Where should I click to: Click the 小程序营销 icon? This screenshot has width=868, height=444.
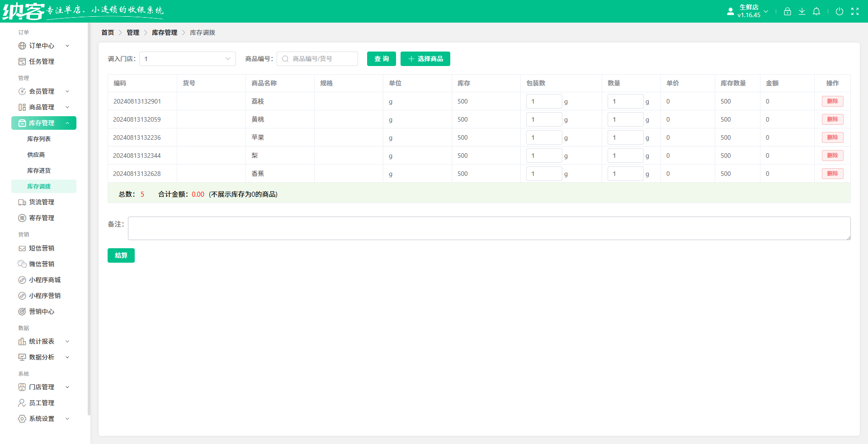pos(22,296)
